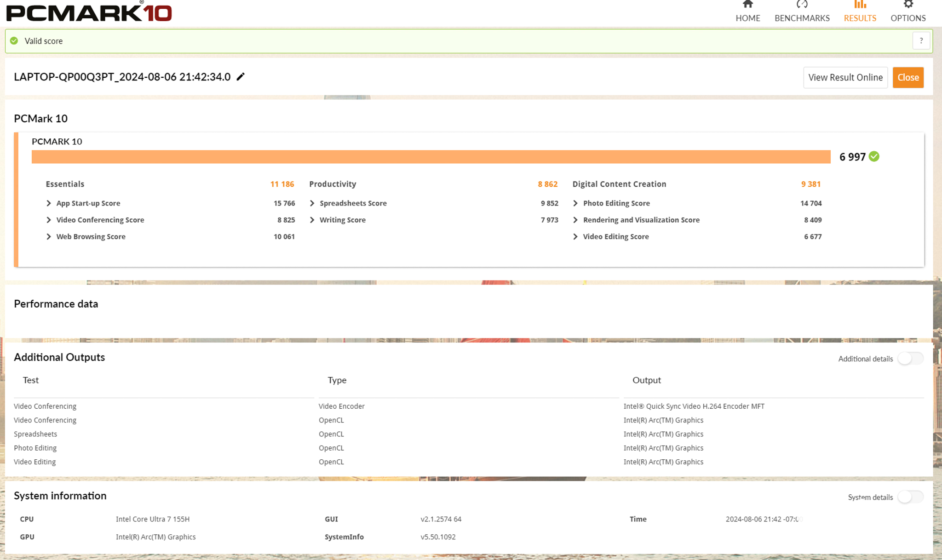Screen dimensions: 942x560
Task: Click the View Result Online button
Action: pos(845,77)
